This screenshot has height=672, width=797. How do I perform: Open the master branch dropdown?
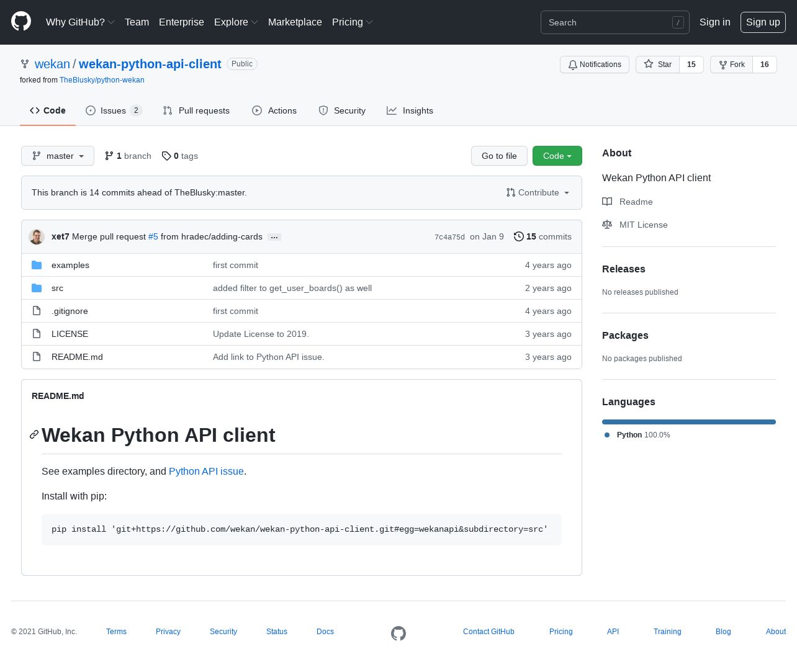[x=58, y=156]
